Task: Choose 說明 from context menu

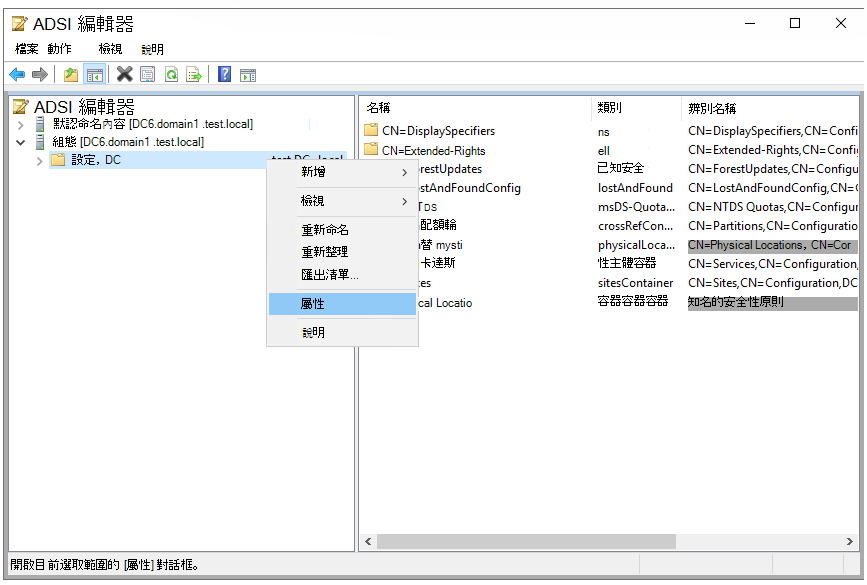Action: click(x=343, y=332)
